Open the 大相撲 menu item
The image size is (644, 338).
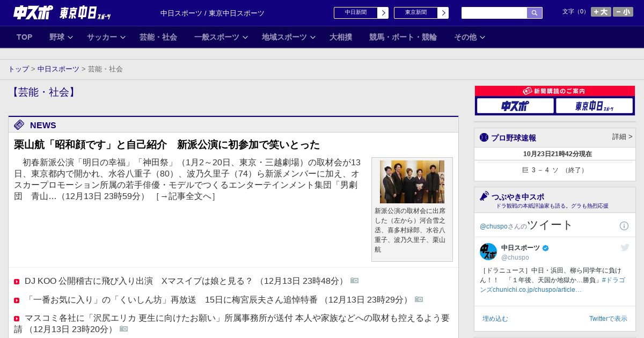pyautogui.click(x=341, y=37)
